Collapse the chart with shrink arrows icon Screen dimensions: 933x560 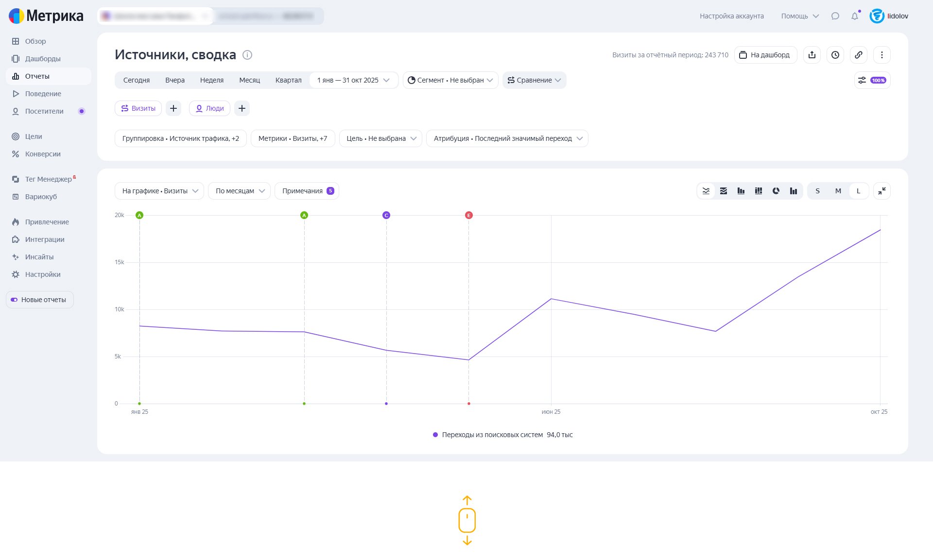click(x=881, y=191)
